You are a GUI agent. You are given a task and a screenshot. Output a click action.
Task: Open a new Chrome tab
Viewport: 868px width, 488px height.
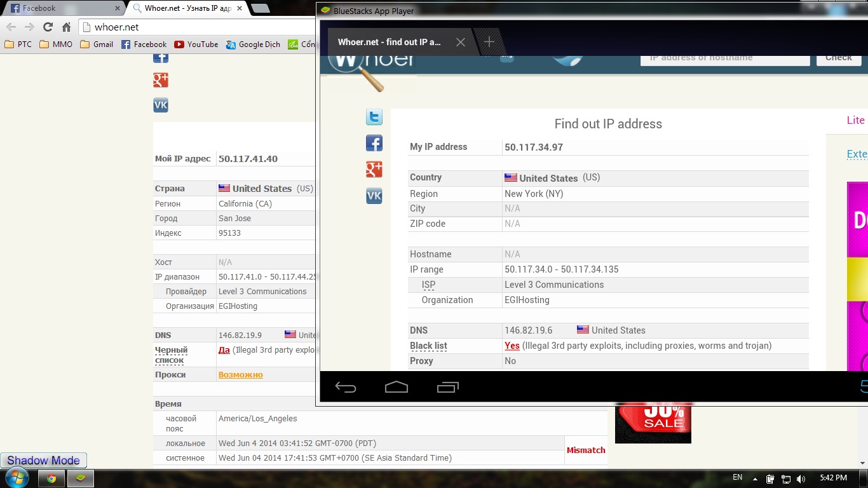click(x=260, y=8)
